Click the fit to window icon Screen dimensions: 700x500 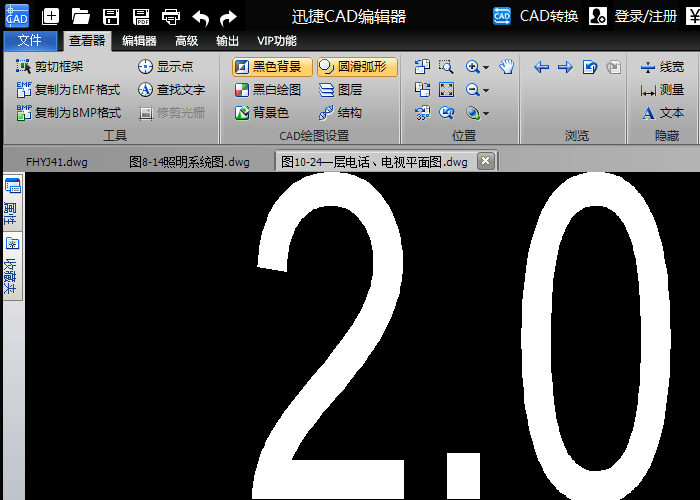(x=446, y=90)
